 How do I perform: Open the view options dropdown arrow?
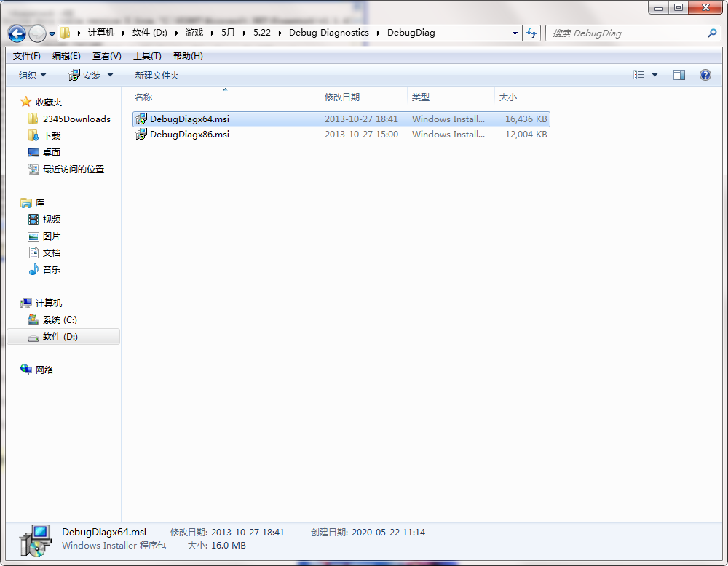[654, 75]
